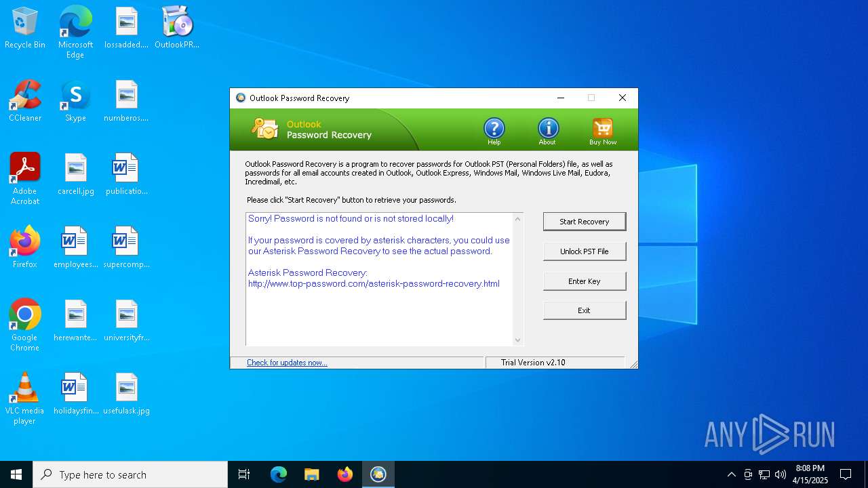Select the publicatio Word document icon

(127, 175)
